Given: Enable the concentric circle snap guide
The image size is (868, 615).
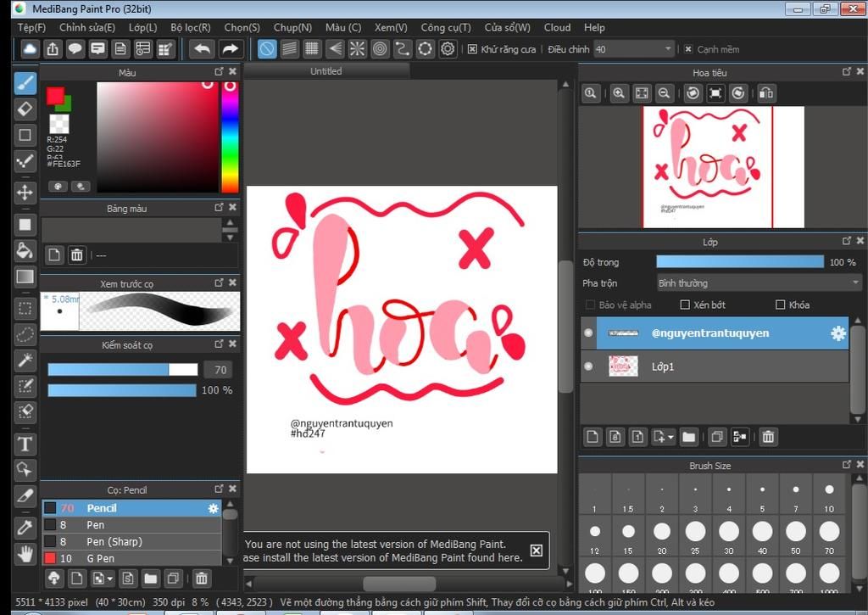Looking at the screenshot, I should point(380,48).
